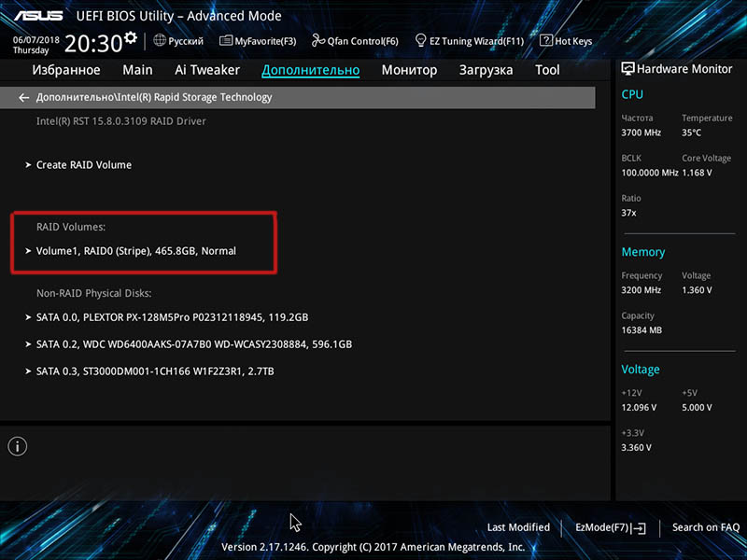Click CPU temperature value 35°C

click(x=691, y=133)
